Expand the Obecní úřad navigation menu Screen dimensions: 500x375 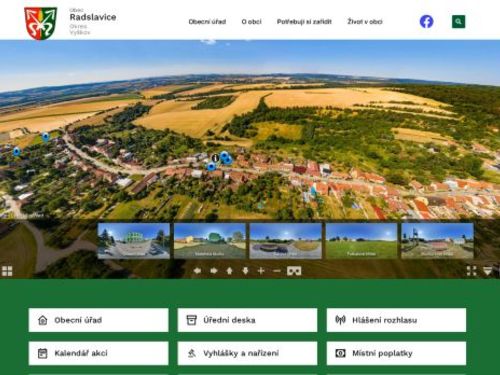(x=207, y=22)
